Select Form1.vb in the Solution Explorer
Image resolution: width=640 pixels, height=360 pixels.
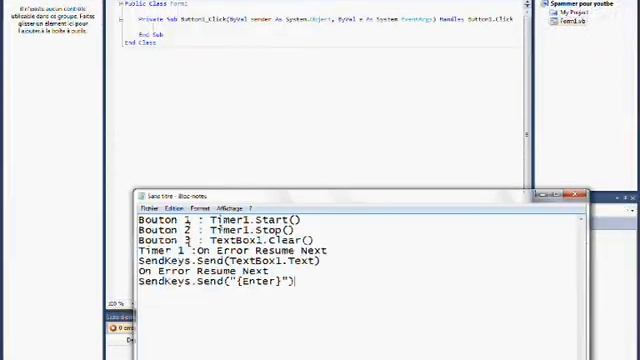coord(573,21)
